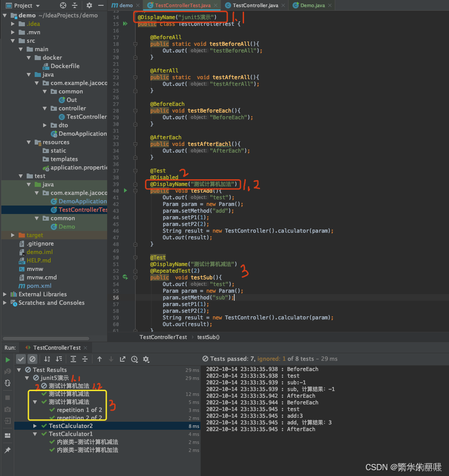The image size is (449, 476).
Task: Toggle fold marker at line 18
Action: pyautogui.click(x=135, y=44)
